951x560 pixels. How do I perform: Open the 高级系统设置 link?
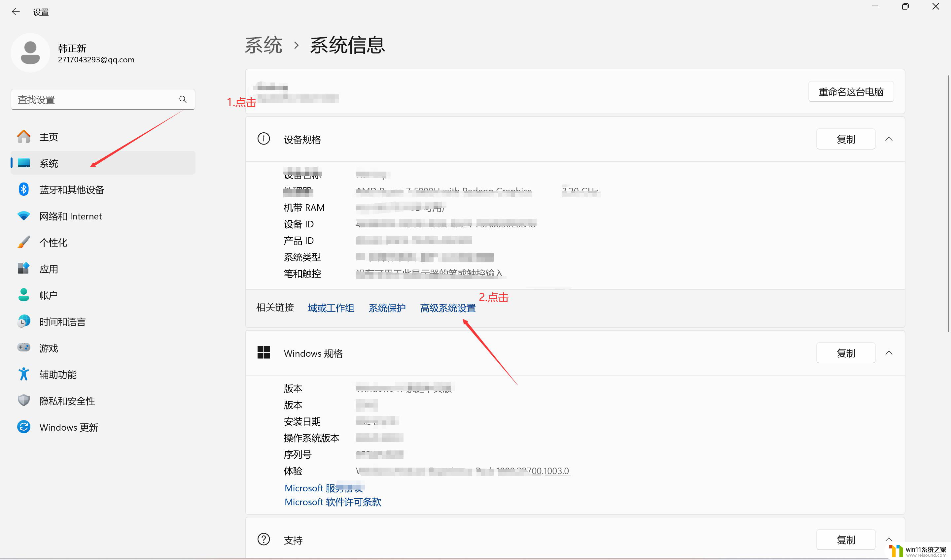[x=448, y=308]
